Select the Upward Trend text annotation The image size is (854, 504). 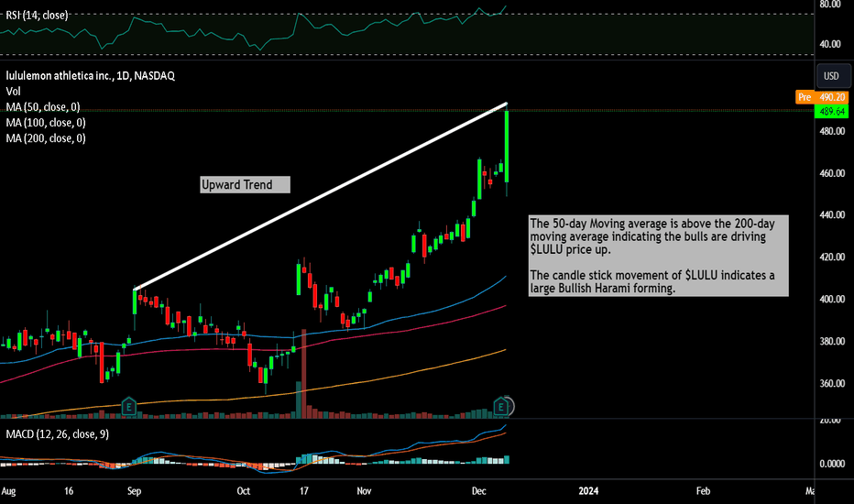tap(245, 185)
